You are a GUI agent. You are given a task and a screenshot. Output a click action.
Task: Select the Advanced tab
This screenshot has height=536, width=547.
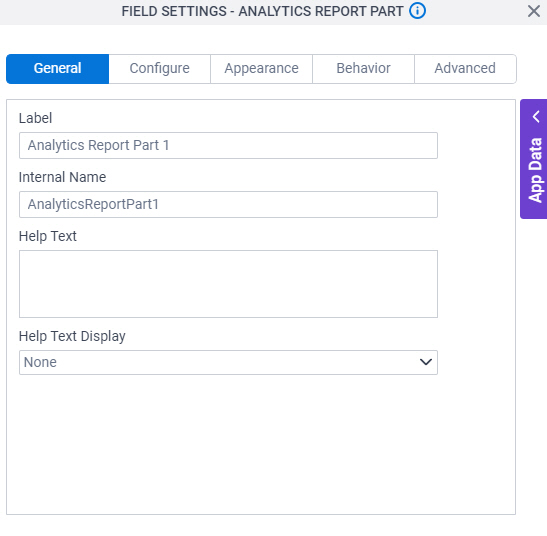(465, 69)
